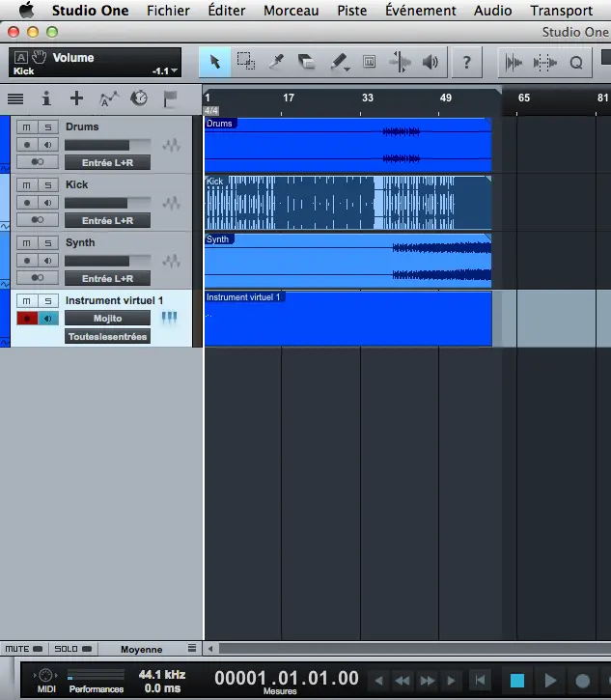The height and width of the screenshot is (700, 611).
Task: Select the Range tool
Action: (246, 62)
